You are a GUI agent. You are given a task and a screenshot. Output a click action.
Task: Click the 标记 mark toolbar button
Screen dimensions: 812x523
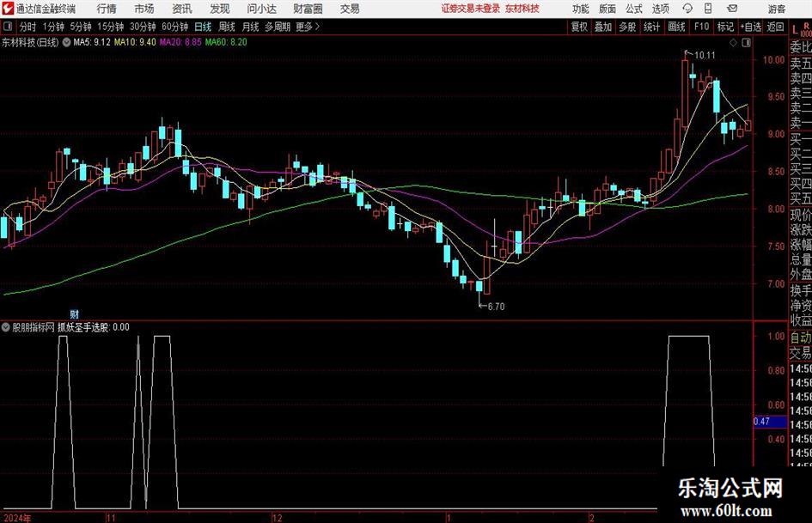coord(725,27)
